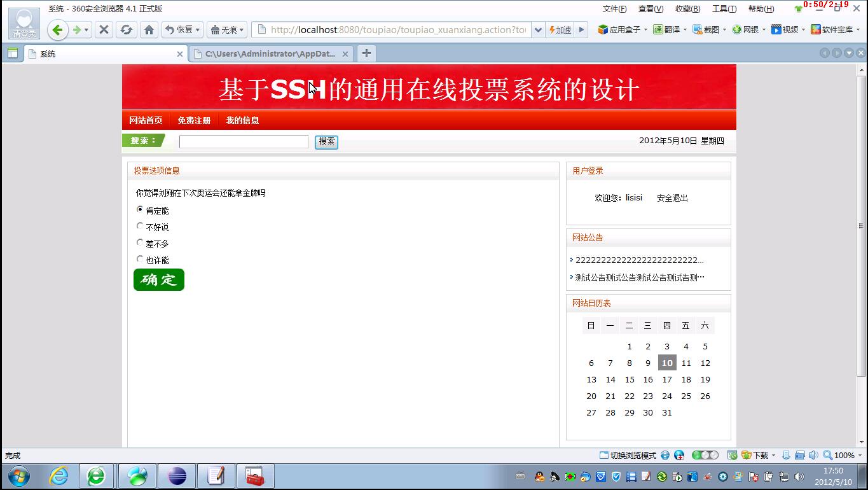Open a new tab with plus button
Image resolution: width=868 pixels, height=490 pixels.
tap(366, 53)
